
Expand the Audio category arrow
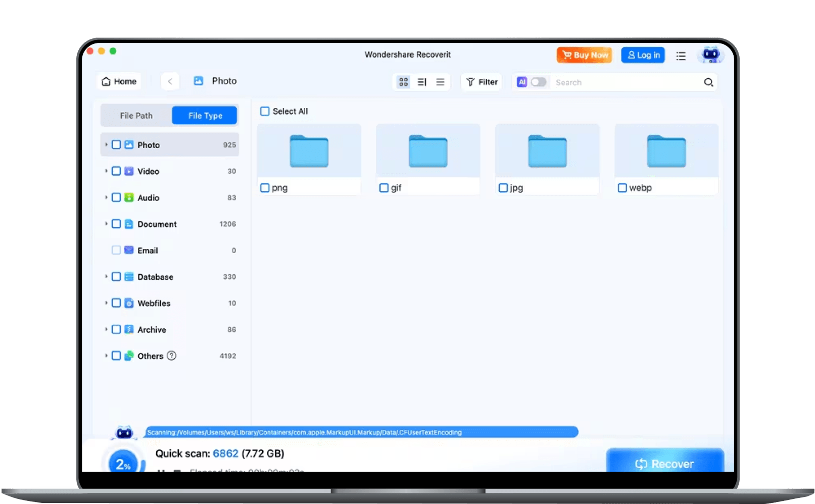coord(106,197)
